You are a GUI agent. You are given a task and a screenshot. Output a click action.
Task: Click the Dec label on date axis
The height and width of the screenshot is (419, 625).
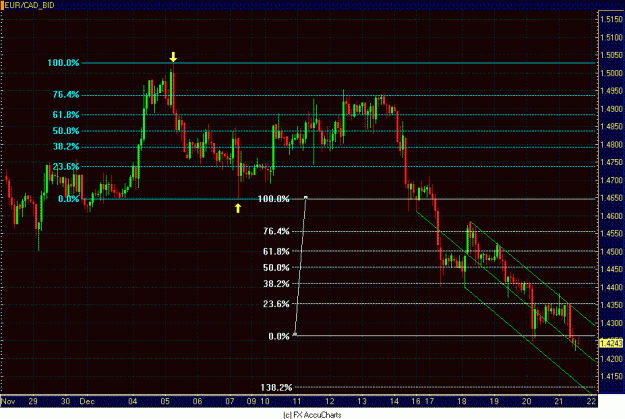click(x=87, y=401)
